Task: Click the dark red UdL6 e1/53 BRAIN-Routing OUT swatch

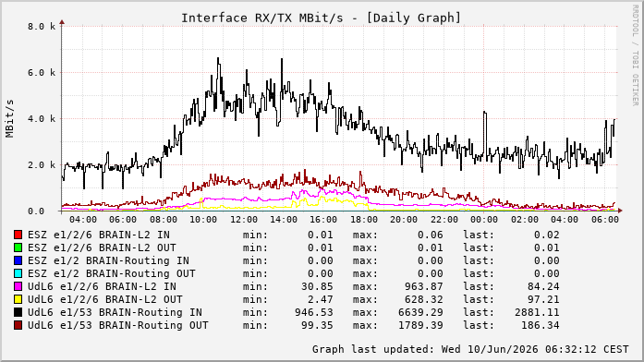Action: pos(18,325)
